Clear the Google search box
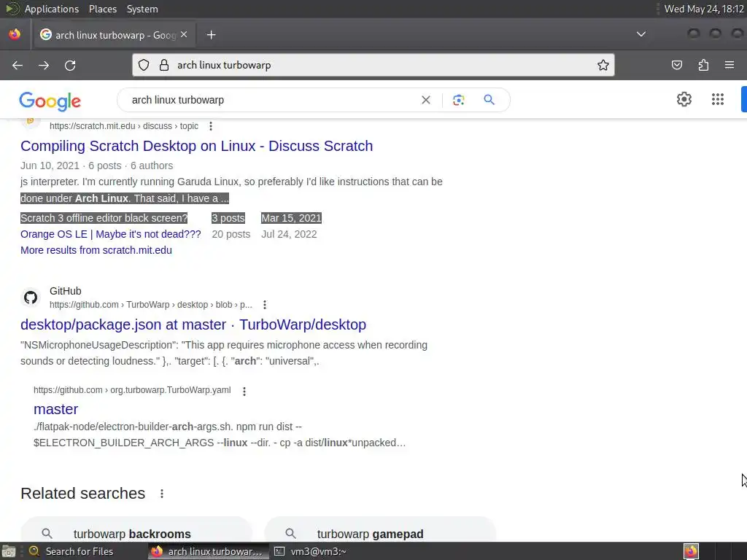The image size is (747, 560). pyautogui.click(x=426, y=100)
